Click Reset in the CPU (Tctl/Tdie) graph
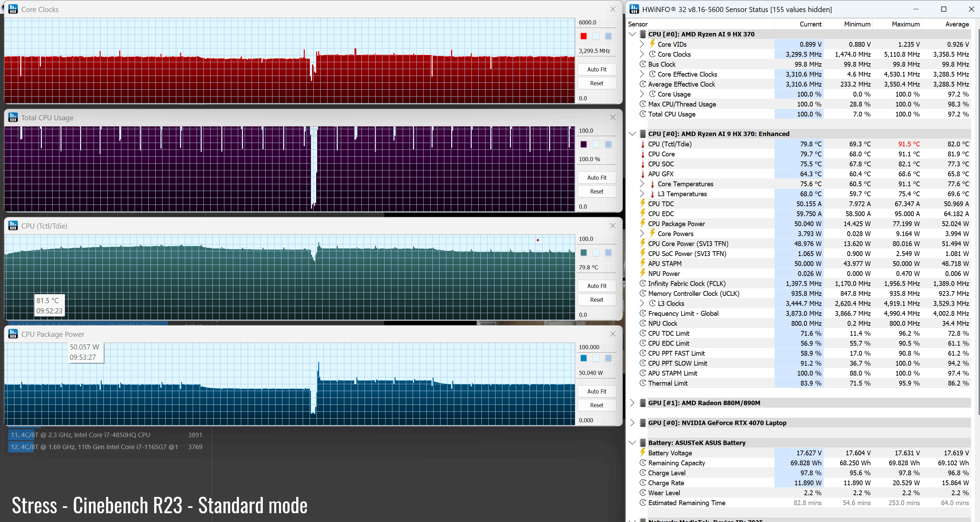 (x=597, y=299)
